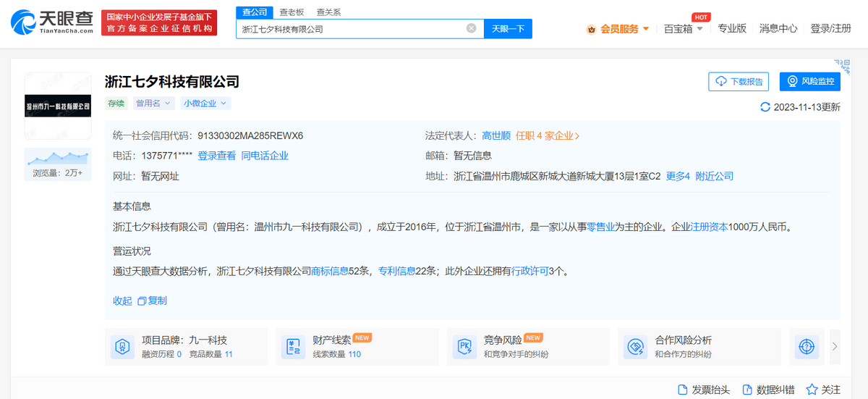Click the 同电话企业 link
The image size is (868, 399).
[265, 156]
